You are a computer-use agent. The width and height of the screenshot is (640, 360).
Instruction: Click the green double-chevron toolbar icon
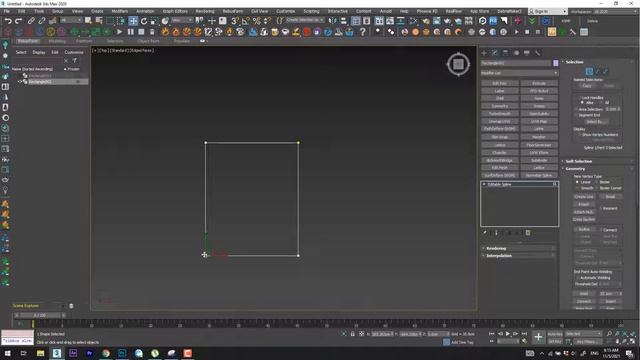[x=531, y=20]
